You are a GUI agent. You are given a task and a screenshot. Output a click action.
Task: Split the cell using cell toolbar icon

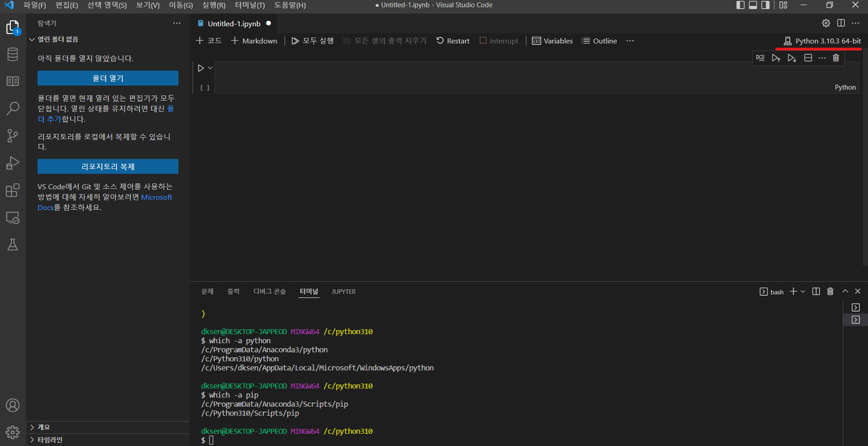pos(808,58)
